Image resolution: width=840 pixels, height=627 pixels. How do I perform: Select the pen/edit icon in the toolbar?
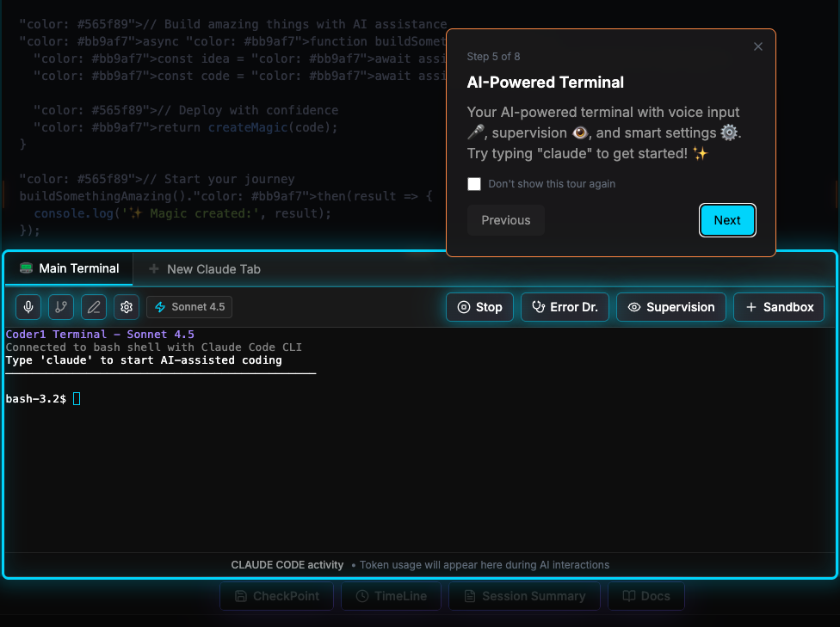(x=93, y=307)
